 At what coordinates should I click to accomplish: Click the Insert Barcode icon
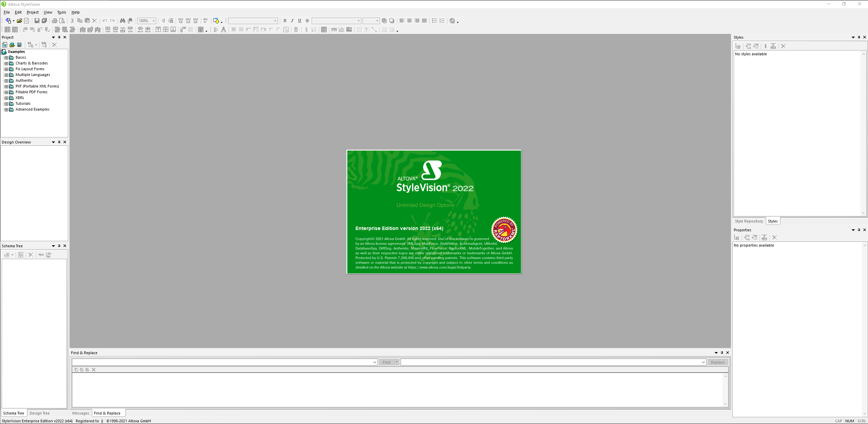point(334,30)
